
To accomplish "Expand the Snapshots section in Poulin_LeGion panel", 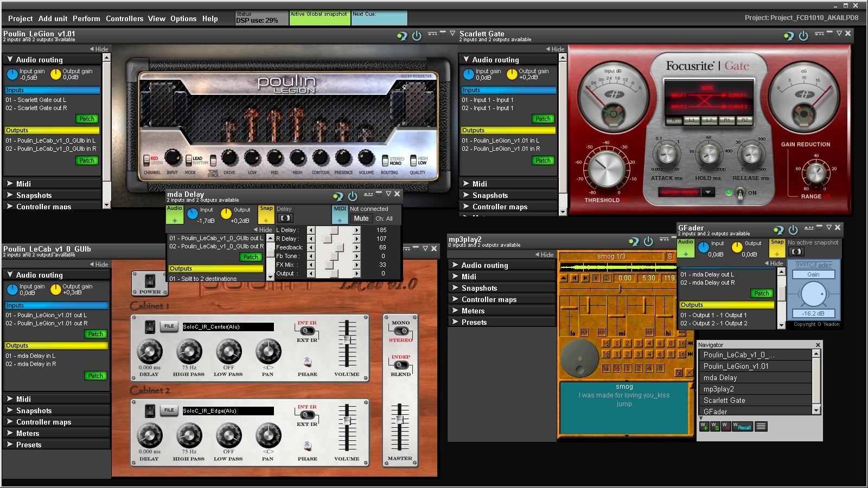I will coord(34,195).
